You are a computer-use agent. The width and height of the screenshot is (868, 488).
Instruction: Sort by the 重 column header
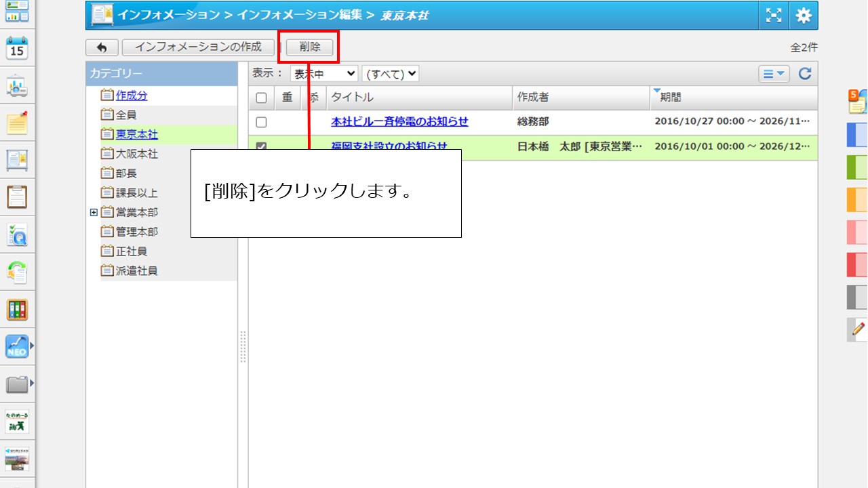click(x=287, y=98)
